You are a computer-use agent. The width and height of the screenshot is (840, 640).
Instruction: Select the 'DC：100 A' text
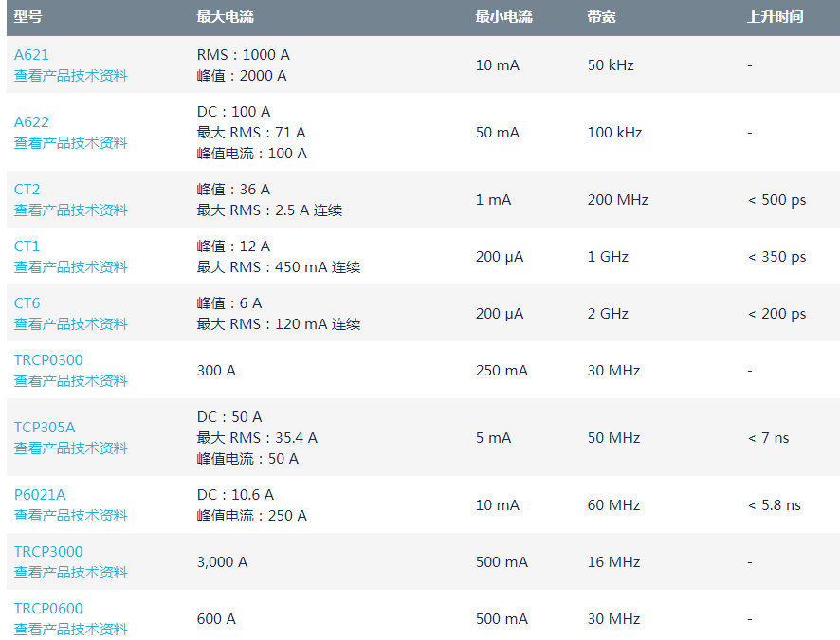[233, 111]
